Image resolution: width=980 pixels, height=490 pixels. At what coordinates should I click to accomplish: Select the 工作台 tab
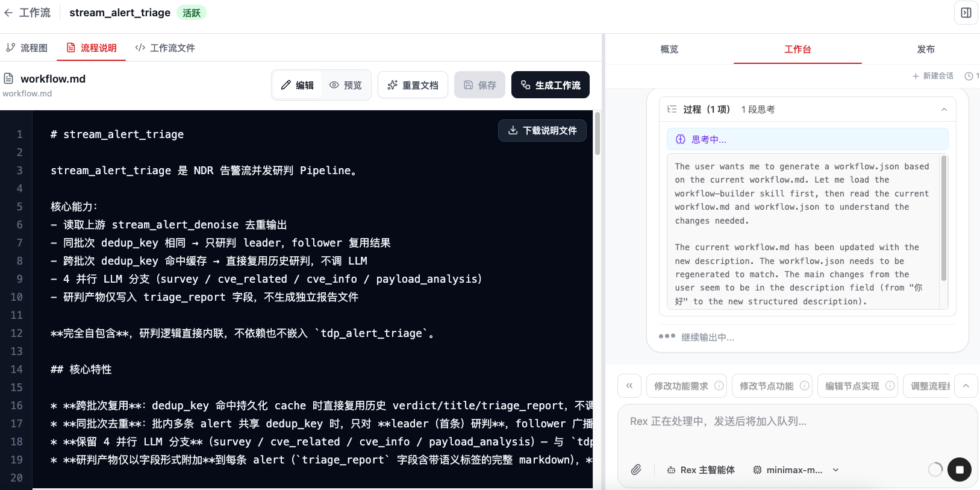(x=797, y=49)
